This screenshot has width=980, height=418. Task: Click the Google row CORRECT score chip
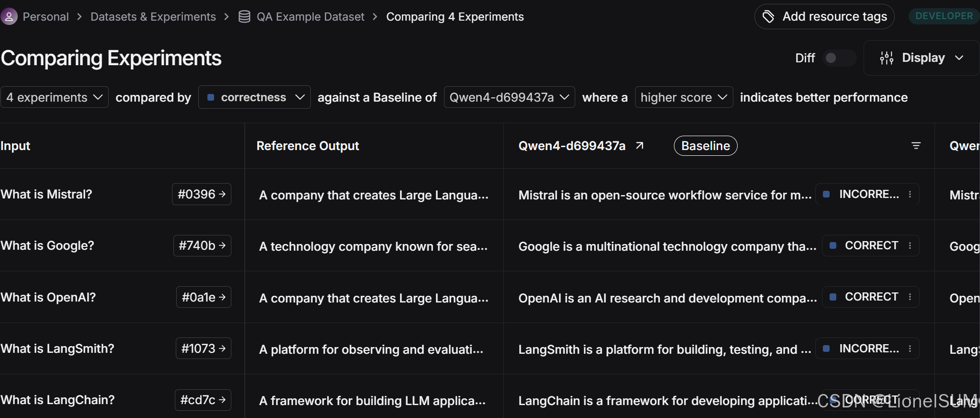pyautogui.click(x=870, y=245)
